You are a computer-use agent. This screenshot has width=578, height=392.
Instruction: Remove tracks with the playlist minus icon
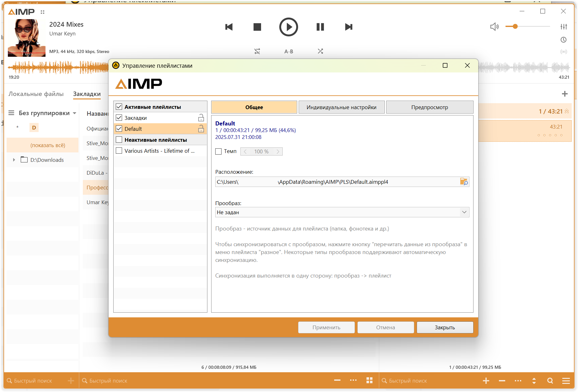coord(502,381)
